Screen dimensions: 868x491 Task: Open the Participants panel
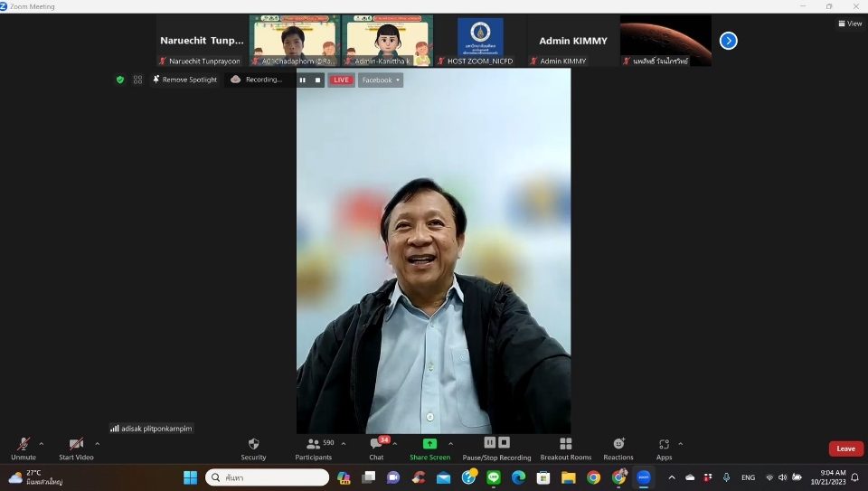[314, 449]
